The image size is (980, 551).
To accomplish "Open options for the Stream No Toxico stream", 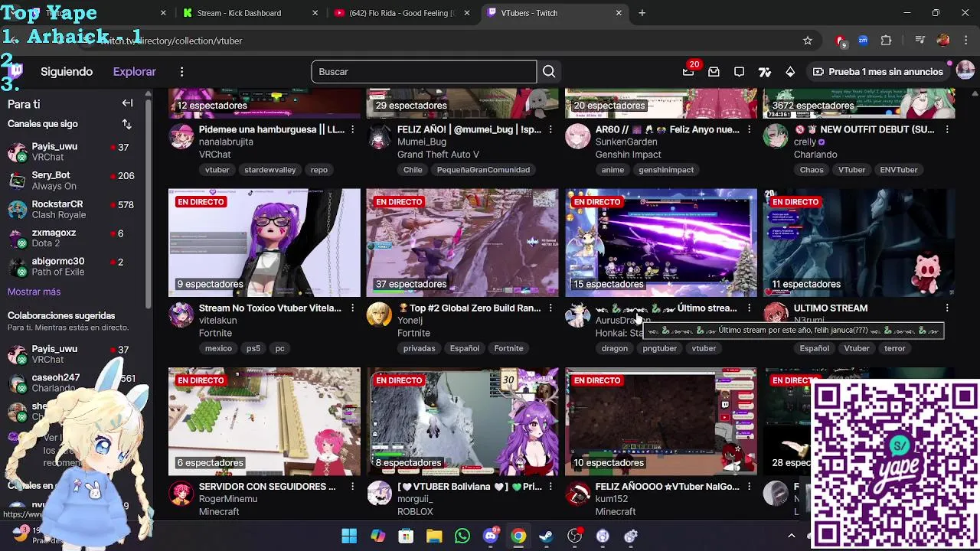I will tap(352, 308).
